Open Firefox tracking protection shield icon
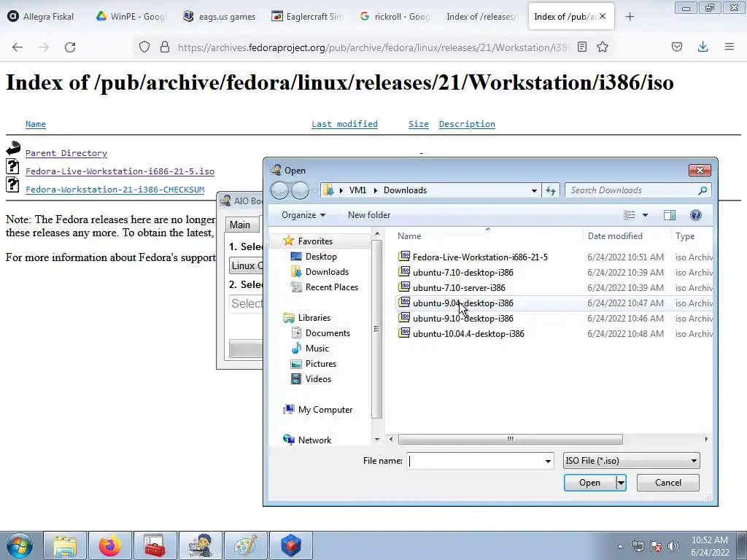 click(x=144, y=47)
